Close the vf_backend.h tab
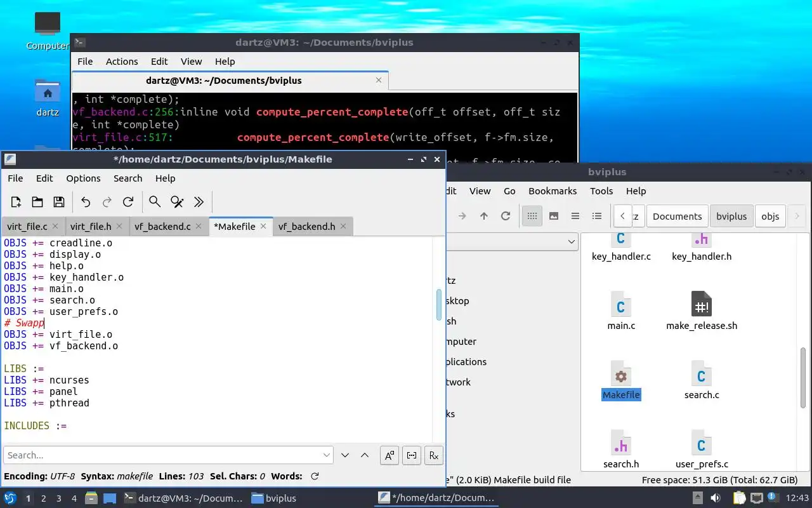This screenshot has height=508, width=812. coord(343,226)
